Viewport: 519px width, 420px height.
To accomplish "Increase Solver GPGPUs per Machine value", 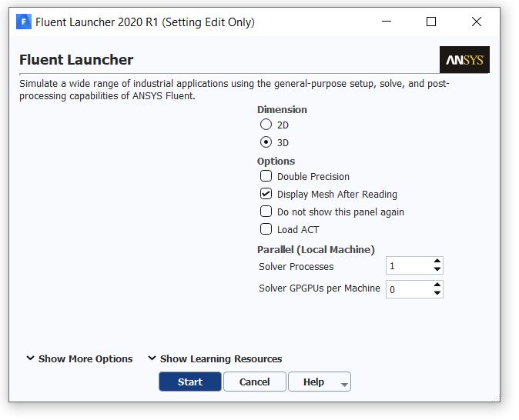I will coord(437,285).
